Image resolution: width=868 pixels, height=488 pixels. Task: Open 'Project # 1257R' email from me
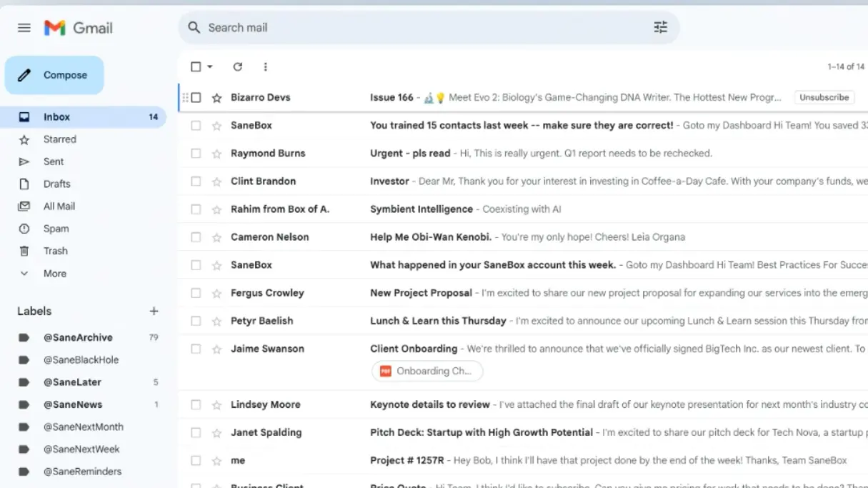click(x=522, y=460)
